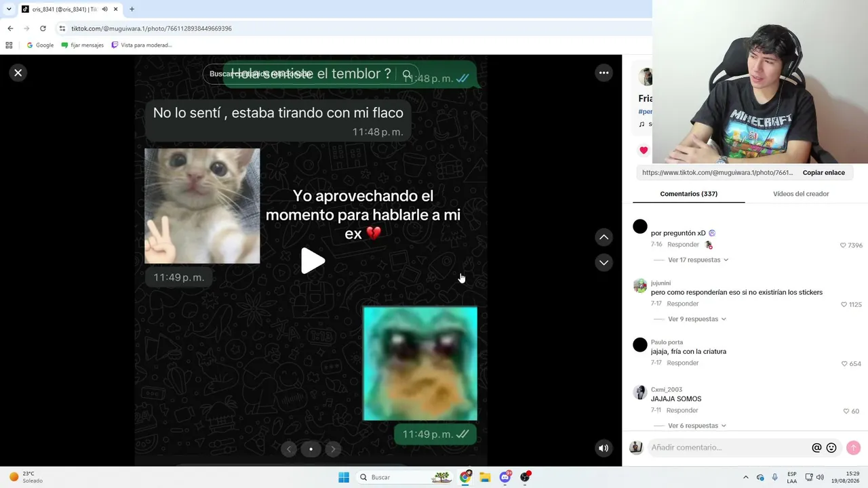Reply to jujunini's comment
The height and width of the screenshot is (488, 868).
coord(683,304)
